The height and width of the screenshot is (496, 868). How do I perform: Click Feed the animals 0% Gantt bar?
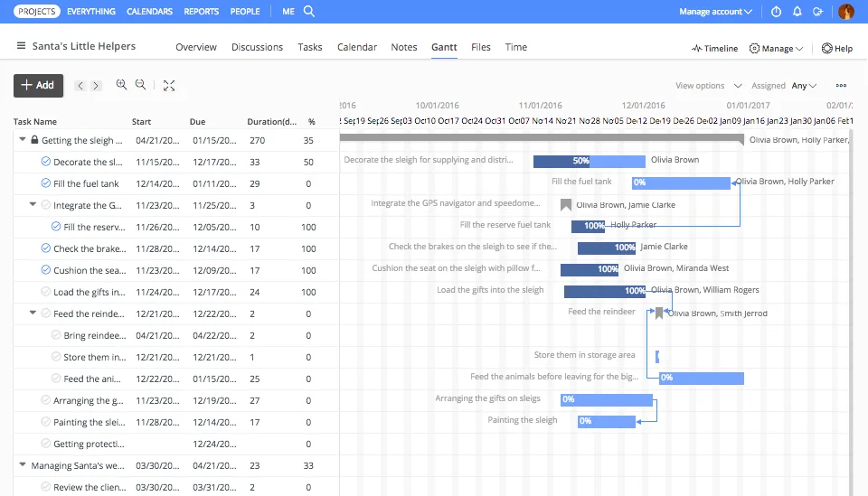702,378
